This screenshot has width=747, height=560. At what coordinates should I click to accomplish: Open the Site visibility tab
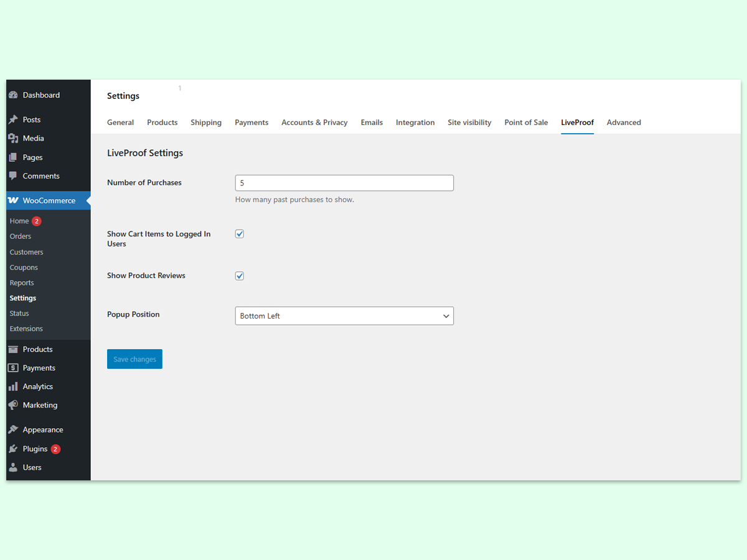point(469,123)
